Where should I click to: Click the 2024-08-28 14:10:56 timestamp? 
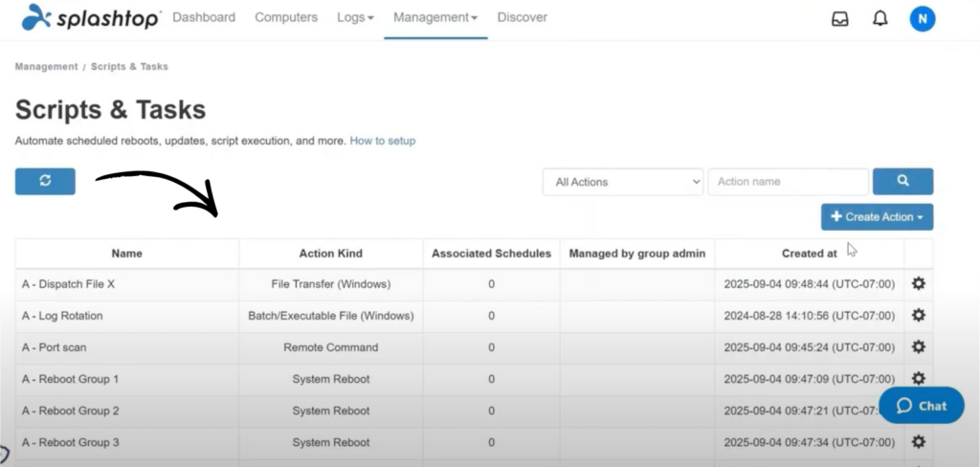click(810, 316)
